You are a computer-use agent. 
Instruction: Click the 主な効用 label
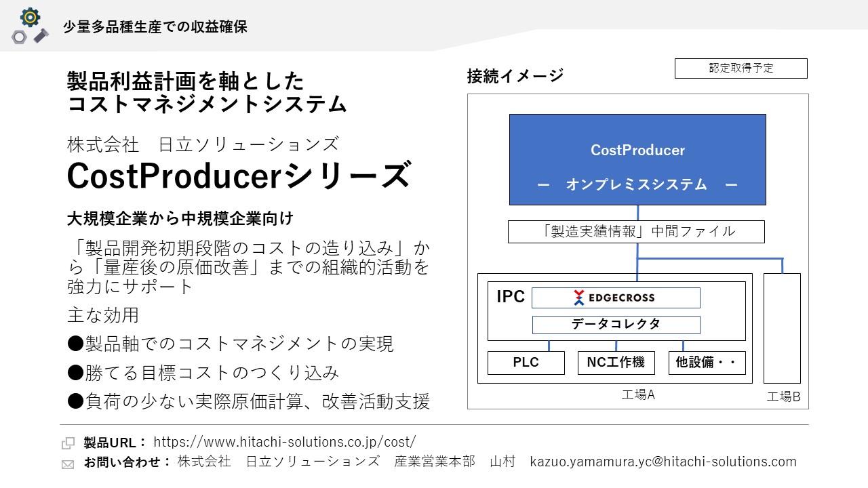pos(103,315)
